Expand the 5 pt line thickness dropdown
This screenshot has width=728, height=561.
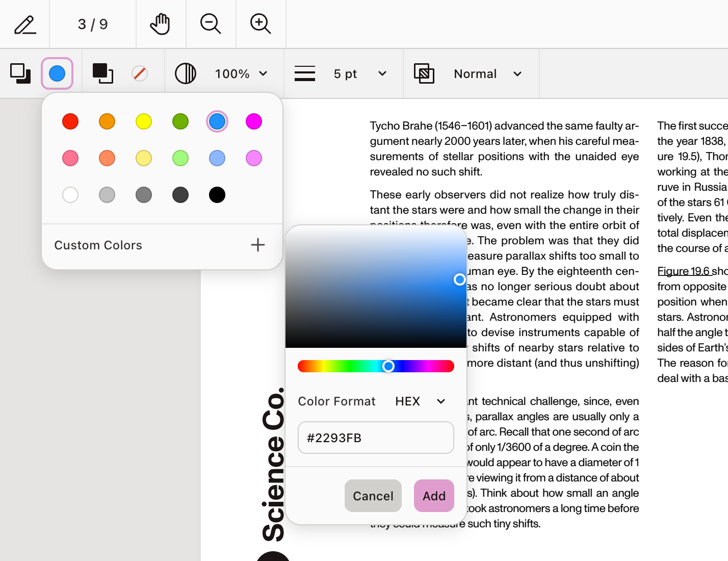358,73
